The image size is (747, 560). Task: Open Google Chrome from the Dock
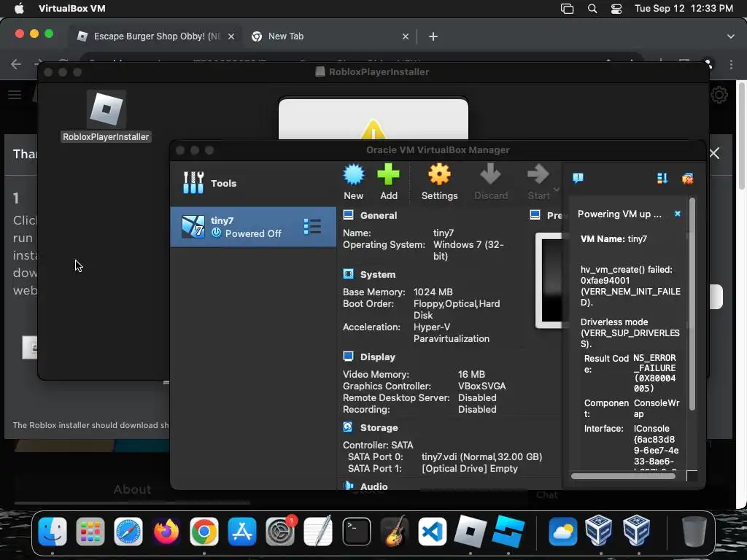pos(204,532)
